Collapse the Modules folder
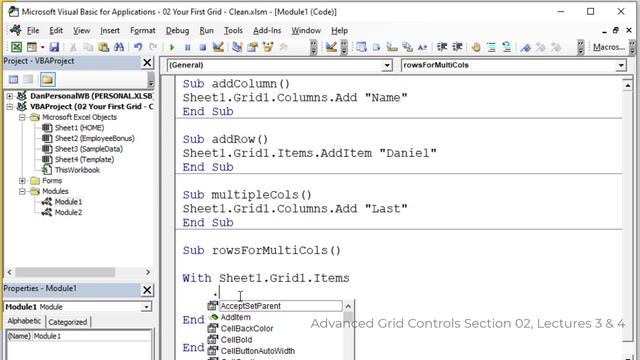Screen dimensions: 640x360 click(22, 191)
